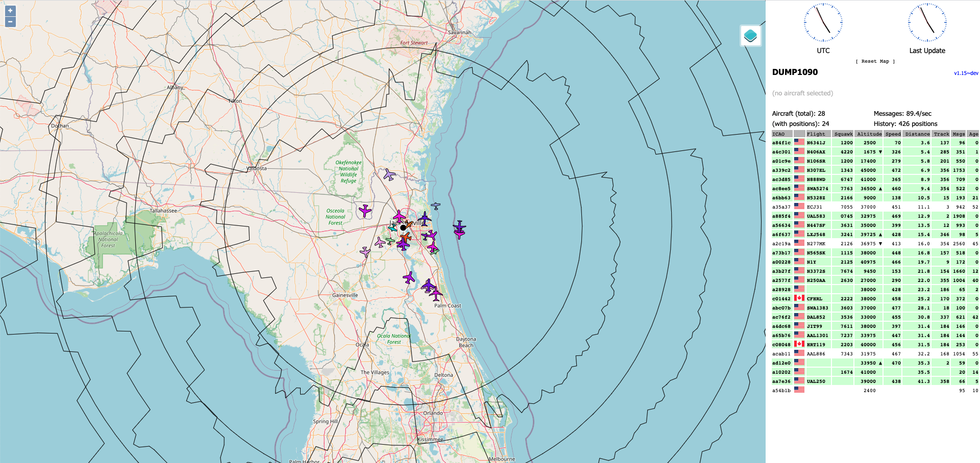Screen dimensions: 980x463
Task: Sort table by Squawk column header
Action: 843,134
